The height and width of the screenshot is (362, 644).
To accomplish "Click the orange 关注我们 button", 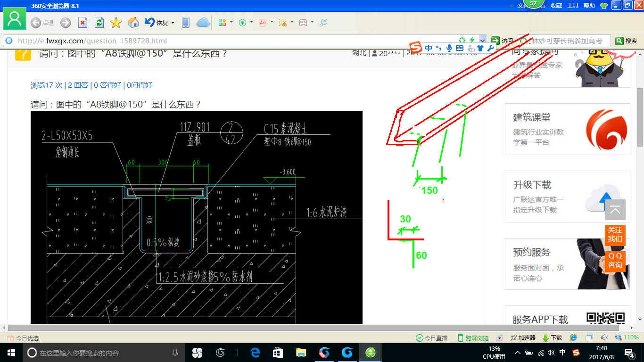I will (615, 234).
